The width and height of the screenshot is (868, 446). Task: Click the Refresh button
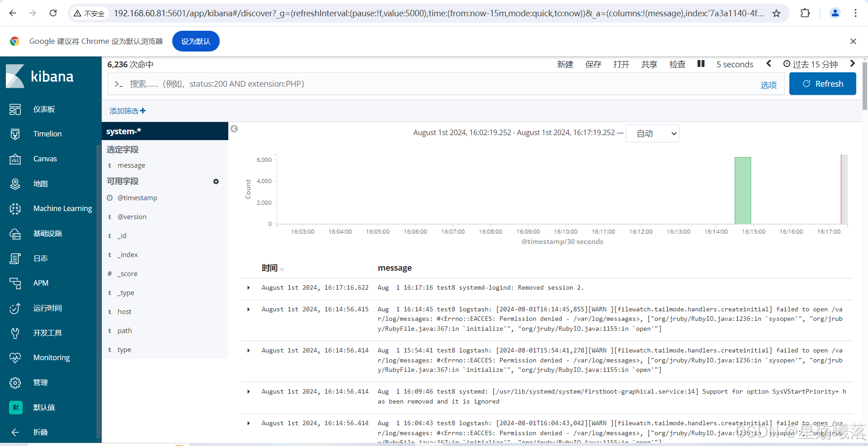[x=822, y=84]
